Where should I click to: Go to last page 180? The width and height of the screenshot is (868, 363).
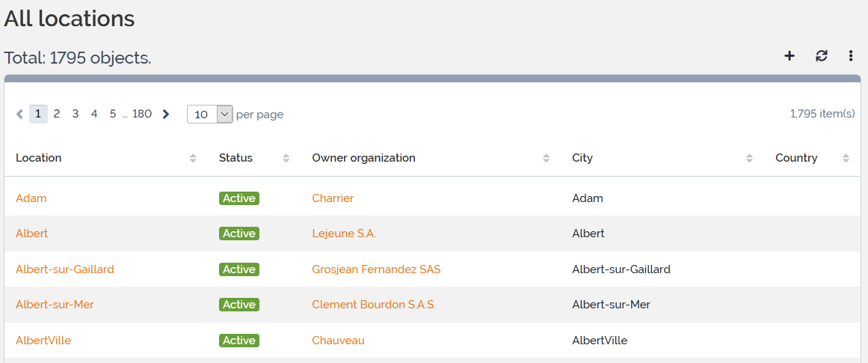(x=142, y=114)
